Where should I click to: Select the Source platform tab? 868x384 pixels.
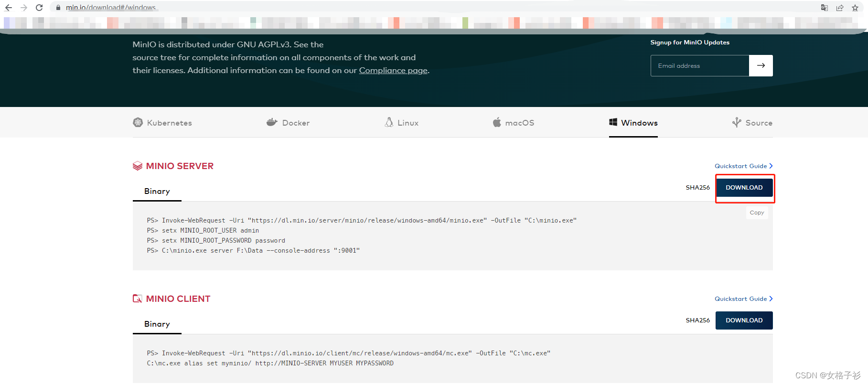pyautogui.click(x=752, y=123)
